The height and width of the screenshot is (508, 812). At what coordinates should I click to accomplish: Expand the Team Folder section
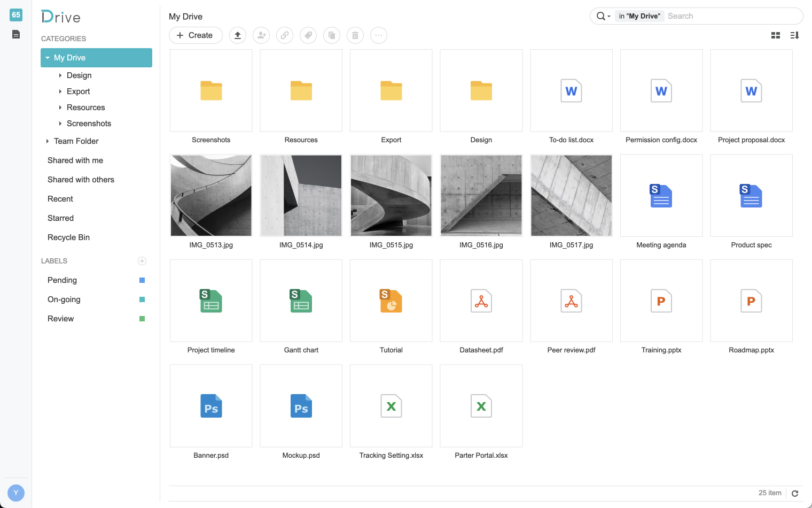tap(47, 141)
